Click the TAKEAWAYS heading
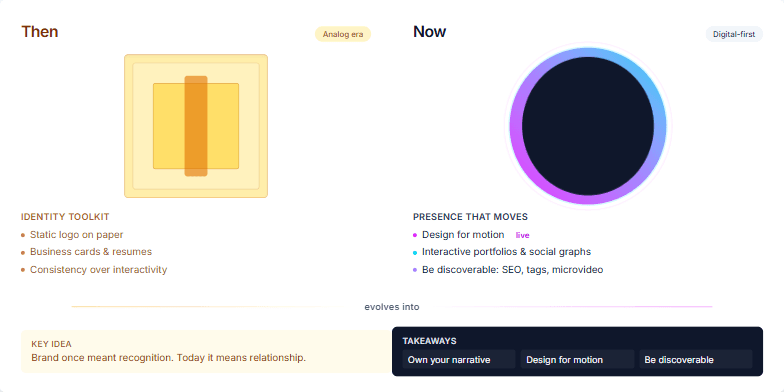Image resolution: width=784 pixels, height=392 pixels. [x=430, y=341]
